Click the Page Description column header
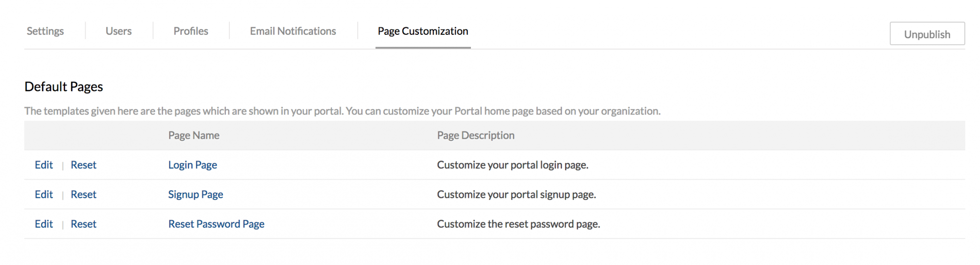 pyautogui.click(x=475, y=135)
